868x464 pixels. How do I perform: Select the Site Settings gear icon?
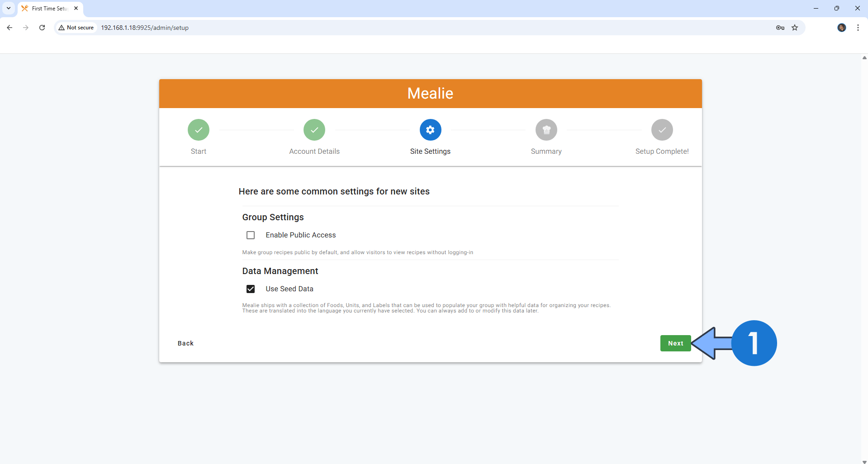(430, 130)
